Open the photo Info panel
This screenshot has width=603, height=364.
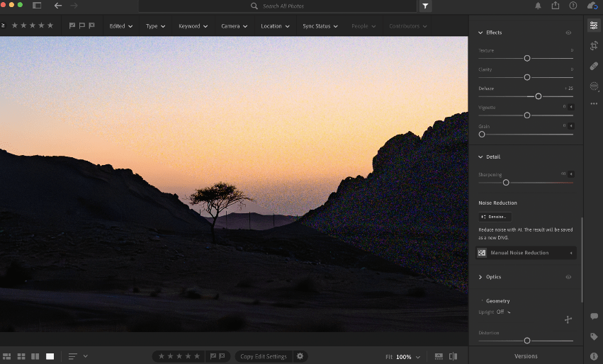594,356
